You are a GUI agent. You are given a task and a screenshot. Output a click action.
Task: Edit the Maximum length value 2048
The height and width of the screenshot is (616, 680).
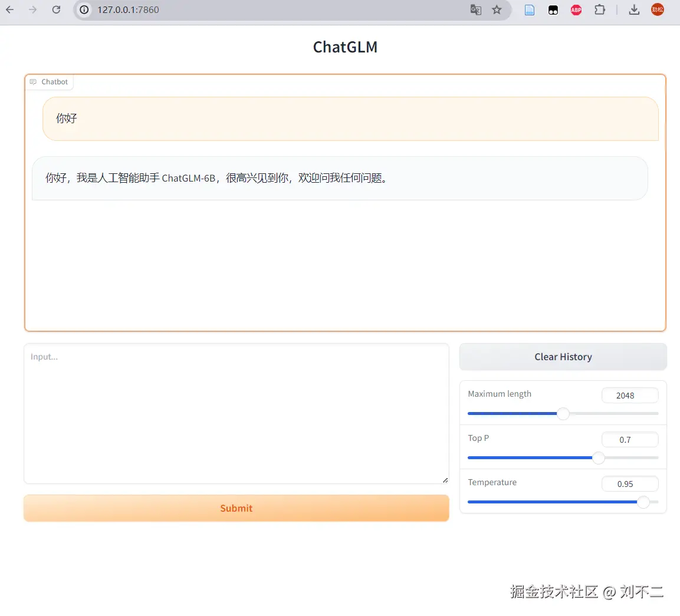(630, 396)
